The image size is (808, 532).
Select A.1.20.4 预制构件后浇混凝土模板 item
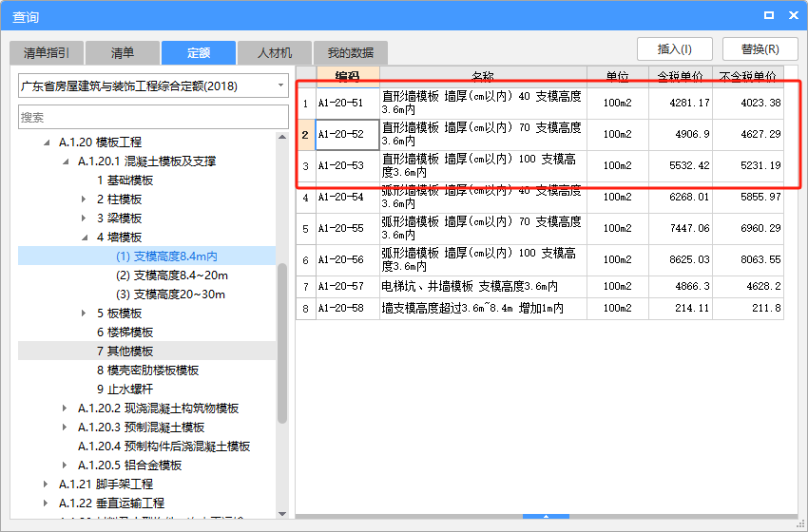(x=164, y=446)
